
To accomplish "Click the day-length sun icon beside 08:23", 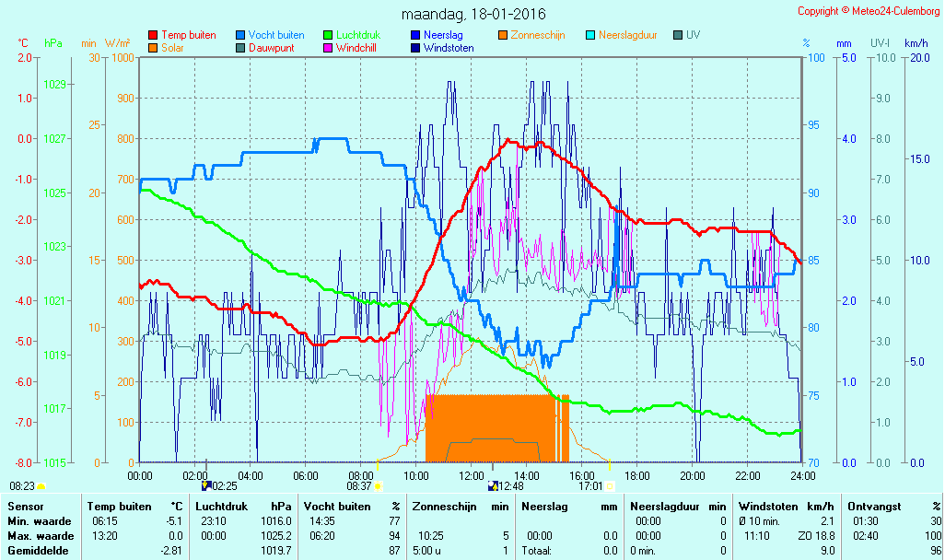I will click(x=41, y=486).
